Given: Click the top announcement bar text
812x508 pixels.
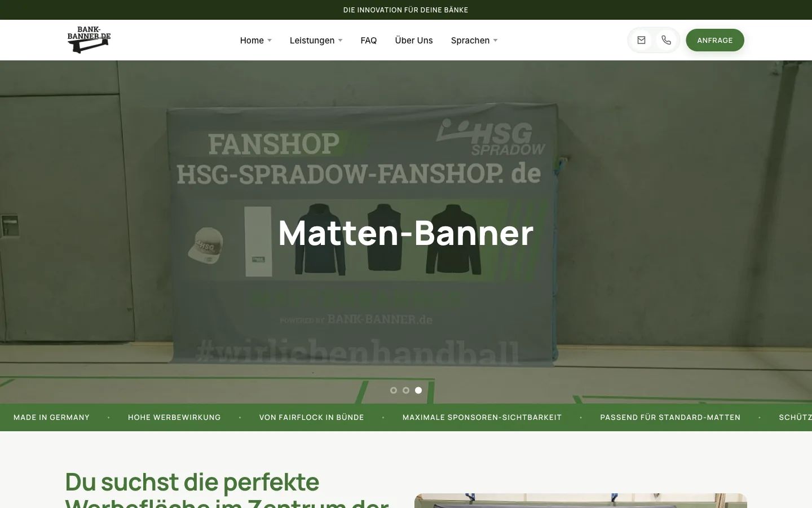Looking at the screenshot, I should [x=406, y=10].
